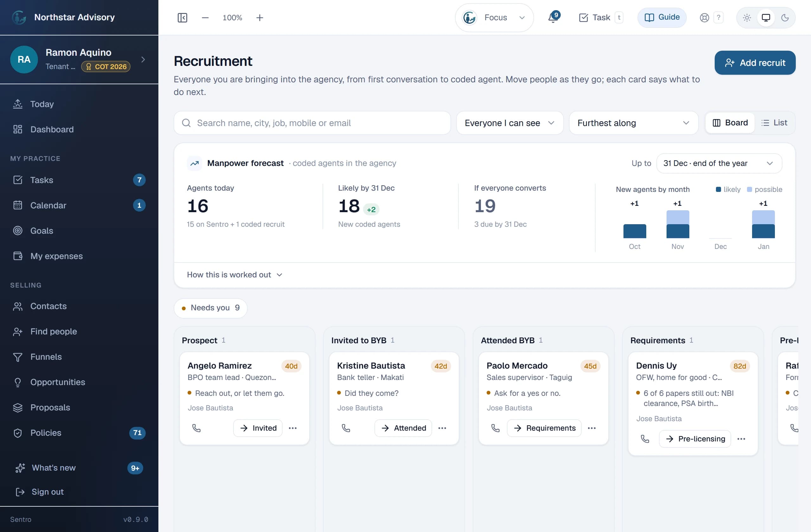Click the Manpower forecast trend icon

pos(195,163)
